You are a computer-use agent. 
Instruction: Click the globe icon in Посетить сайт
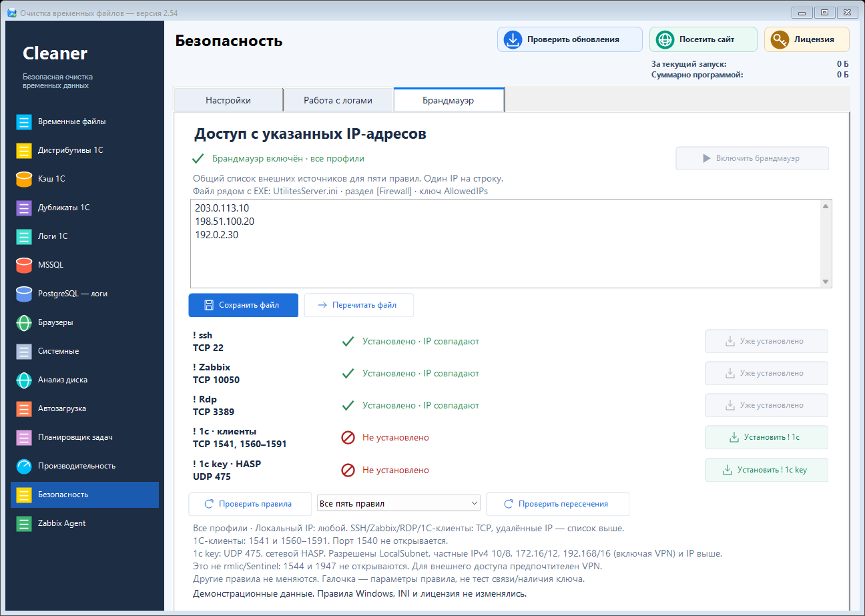[665, 39]
